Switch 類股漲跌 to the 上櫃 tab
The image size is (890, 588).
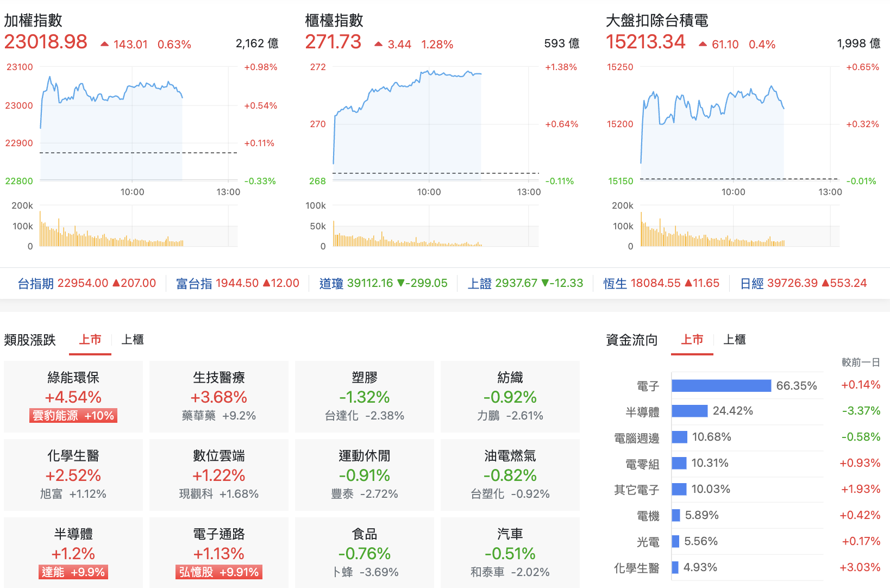[x=133, y=340]
